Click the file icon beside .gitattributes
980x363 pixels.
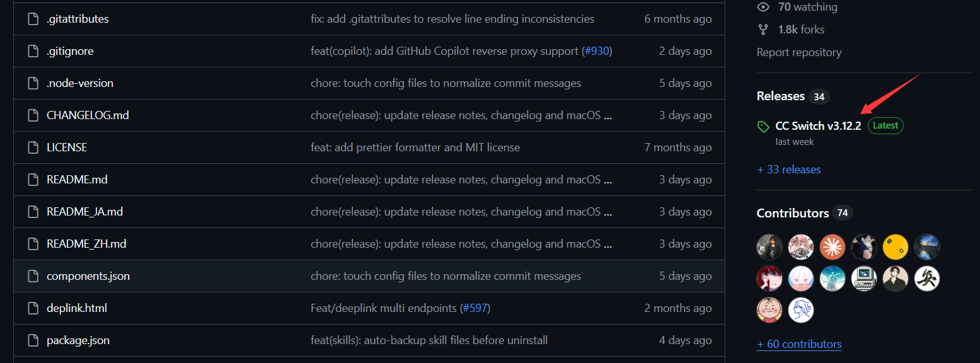tap(33, 19)
